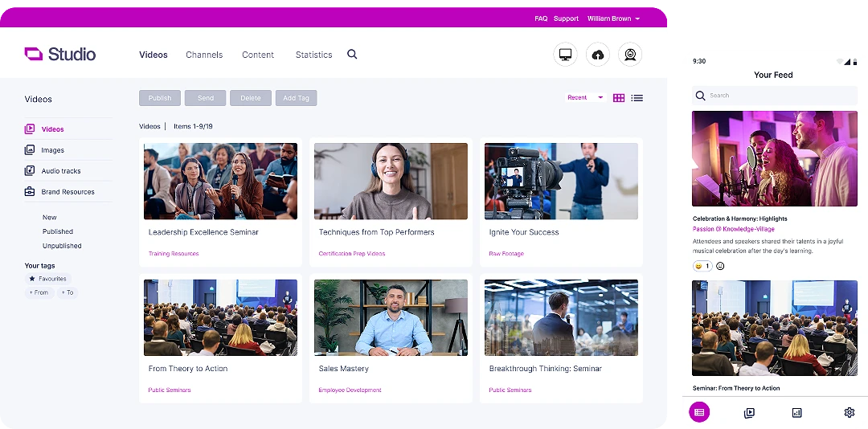868x429 pixels.
Task: Open the Recent sort dropdown
Action: 586,97
